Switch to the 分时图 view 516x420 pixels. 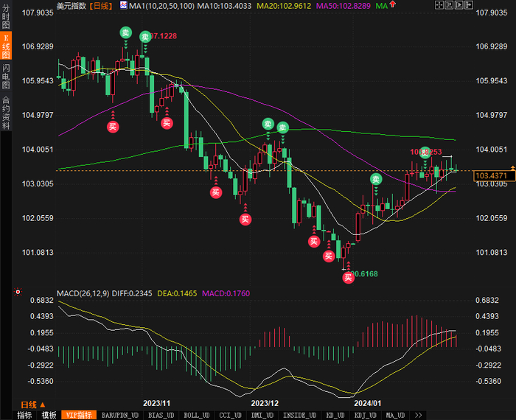[x=6, y=16]
